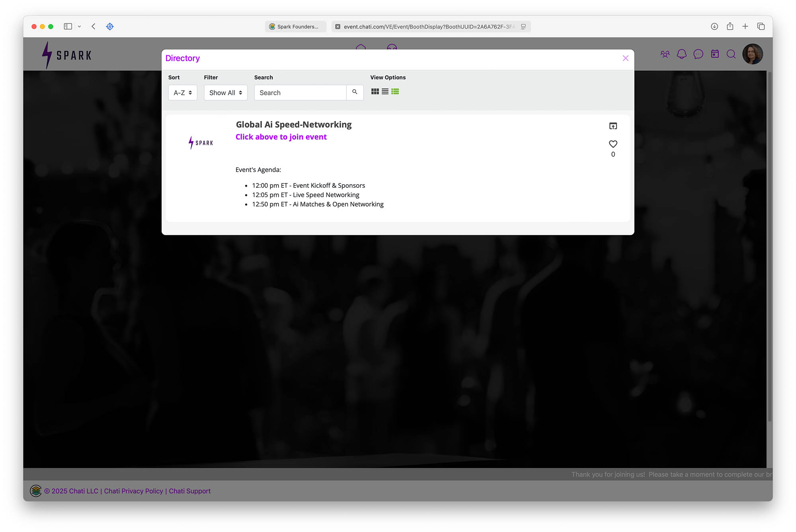Viewport: 796px width, 532px height.
Task: Select the green detailed list view
Action: [395, 92]
